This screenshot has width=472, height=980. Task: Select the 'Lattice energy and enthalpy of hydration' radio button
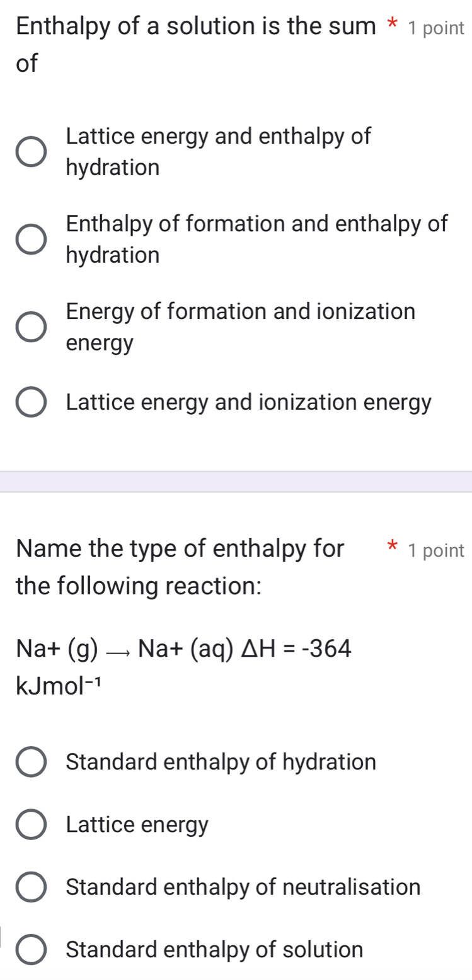[x=30, y=153]
